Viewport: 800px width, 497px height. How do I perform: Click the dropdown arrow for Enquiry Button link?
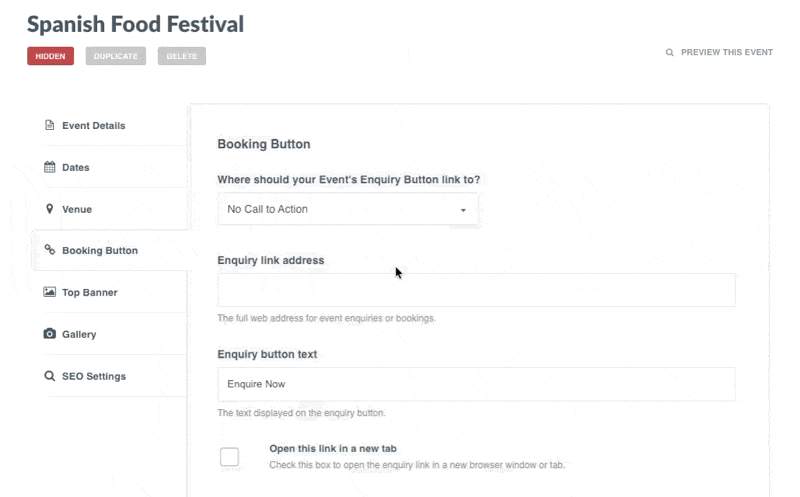tap(463, 210)
